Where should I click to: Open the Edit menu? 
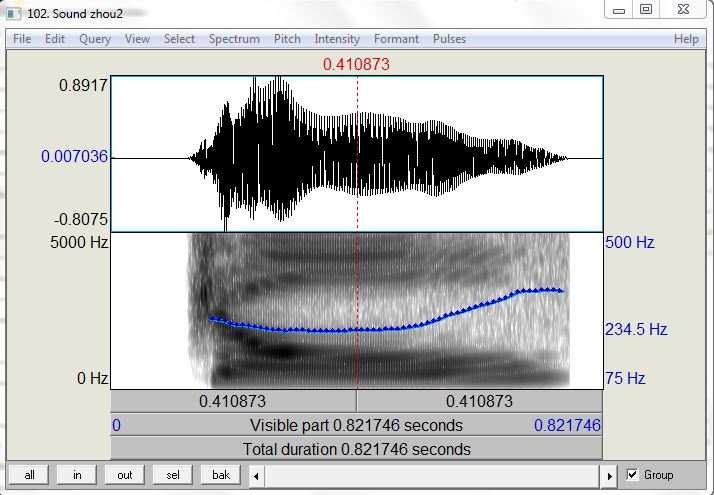(55, 39)
